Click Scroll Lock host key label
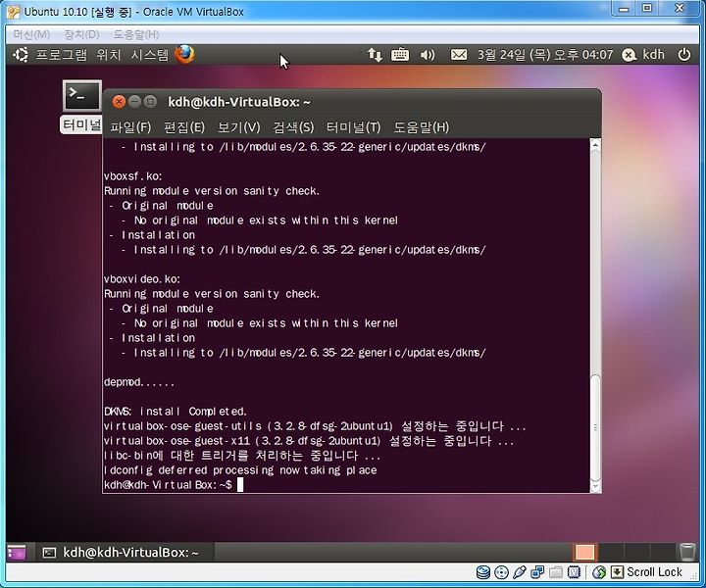This screenshot has width=706, height=588. pos(654,572)
